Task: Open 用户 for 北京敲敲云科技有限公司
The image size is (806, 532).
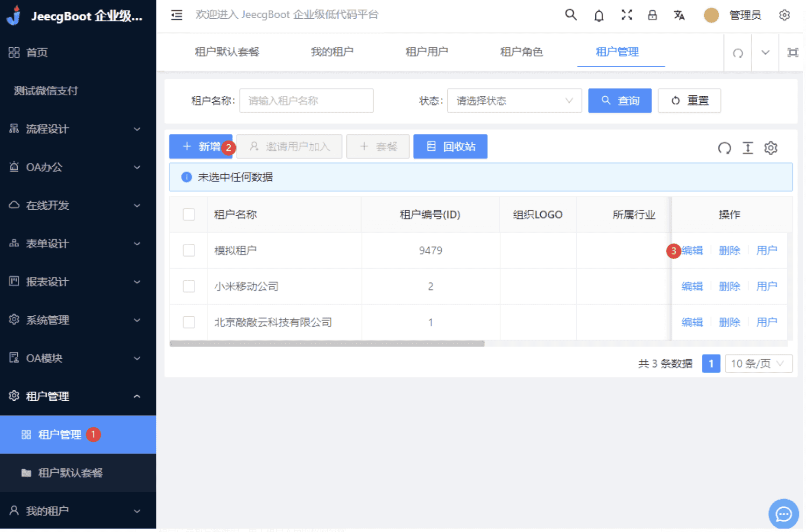Action: pyautogui.click(x=767, y=322)
